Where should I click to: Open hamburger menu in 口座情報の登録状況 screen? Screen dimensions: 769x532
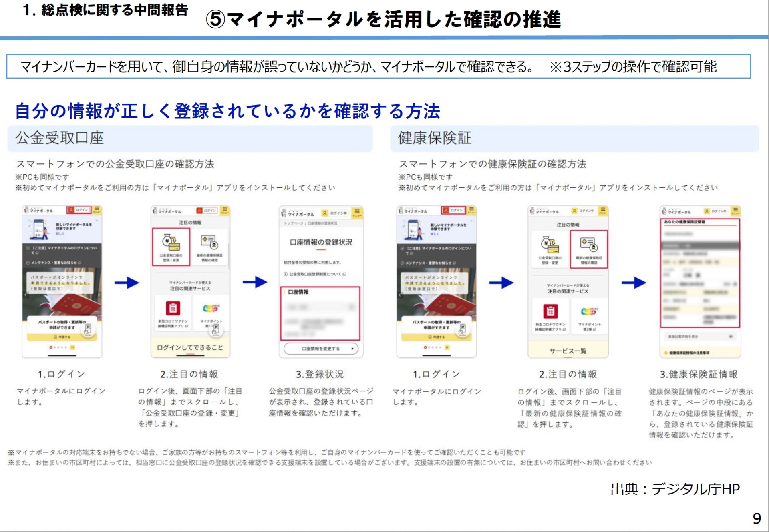[357, 212]
